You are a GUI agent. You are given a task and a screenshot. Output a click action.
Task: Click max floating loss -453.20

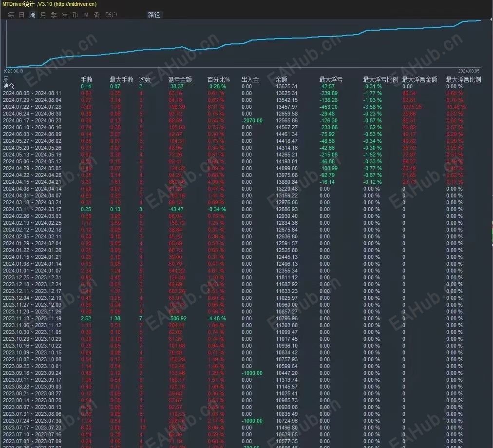pyautogui.click(x=328, y=107)
